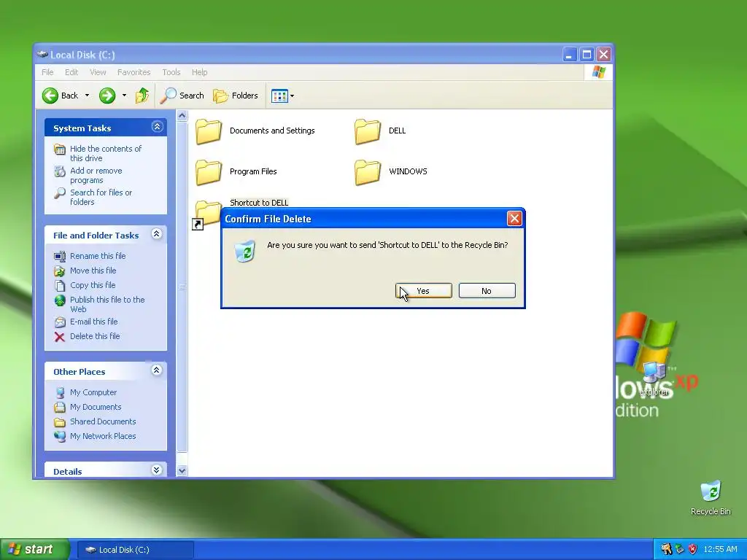Click the Rename this file icon
Image resolution: width=747 pixels, height=560 pixels.
(x=60, y=257)
